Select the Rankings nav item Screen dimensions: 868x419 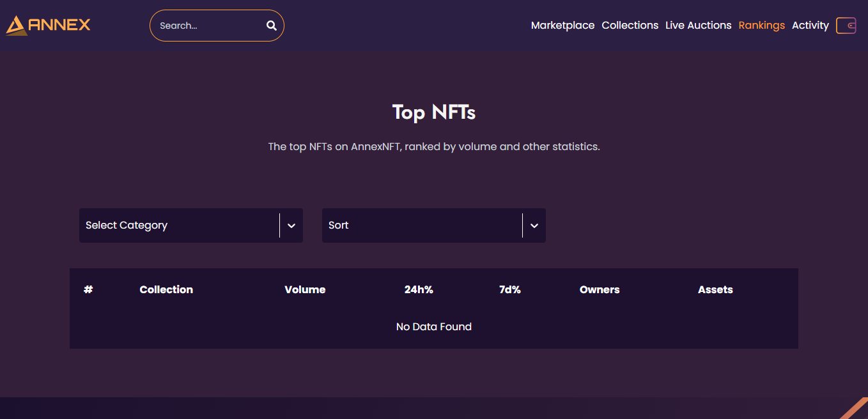[761, 26]
